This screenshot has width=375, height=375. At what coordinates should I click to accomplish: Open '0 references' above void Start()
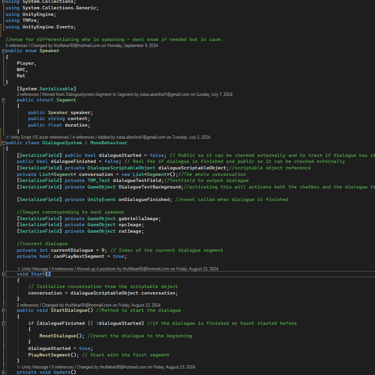pos(62,269)
